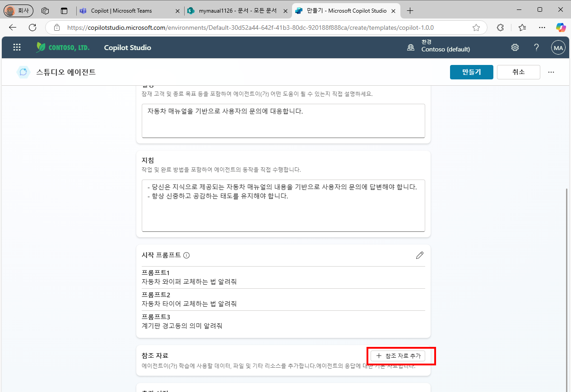Screen dimensions: 571x392
Task: Edit starter prompts with the pencil icon
Action: point(420,255)
